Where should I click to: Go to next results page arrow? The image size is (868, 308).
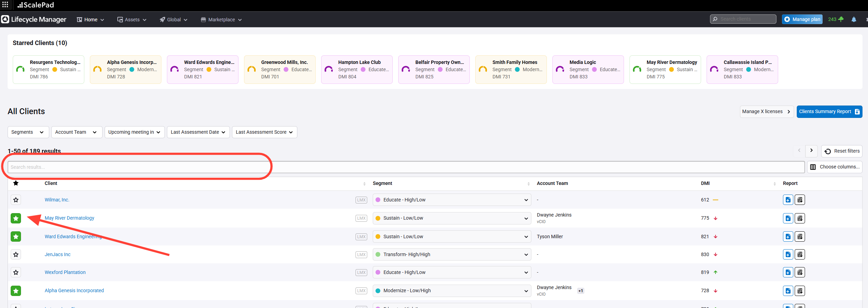coord(811,151)
